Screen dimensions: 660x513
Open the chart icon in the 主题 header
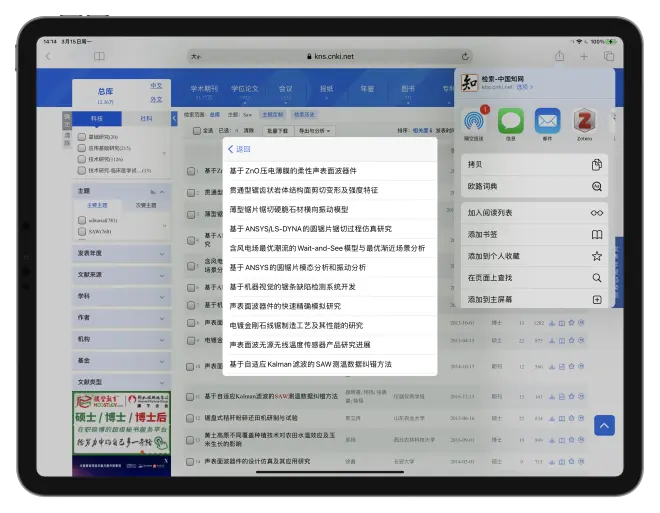153,192
